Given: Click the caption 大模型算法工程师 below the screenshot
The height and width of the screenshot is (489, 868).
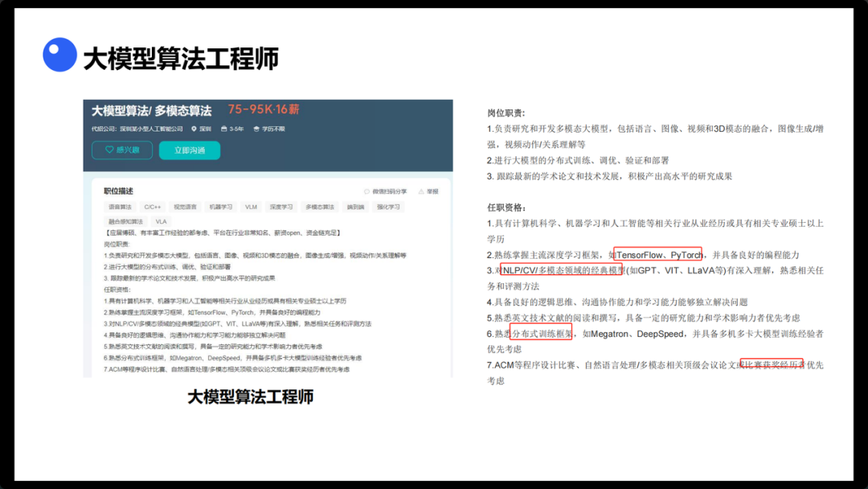Looking at the screenshot, I should 250,397.
